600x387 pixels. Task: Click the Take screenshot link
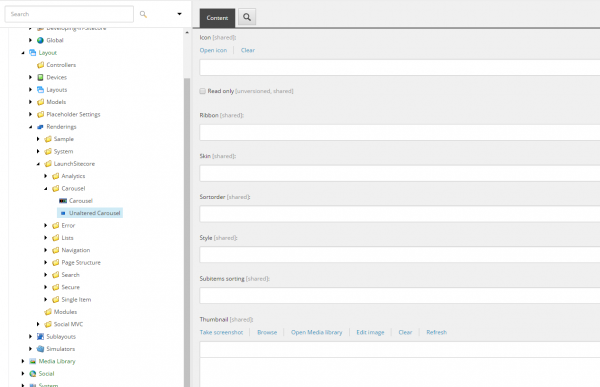221,332
